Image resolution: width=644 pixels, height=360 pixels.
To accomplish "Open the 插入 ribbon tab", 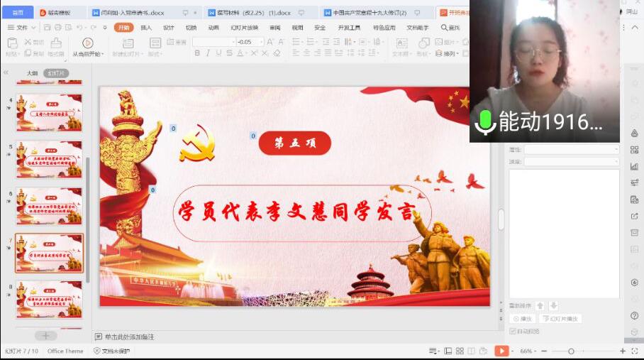I will click(146, 28).
